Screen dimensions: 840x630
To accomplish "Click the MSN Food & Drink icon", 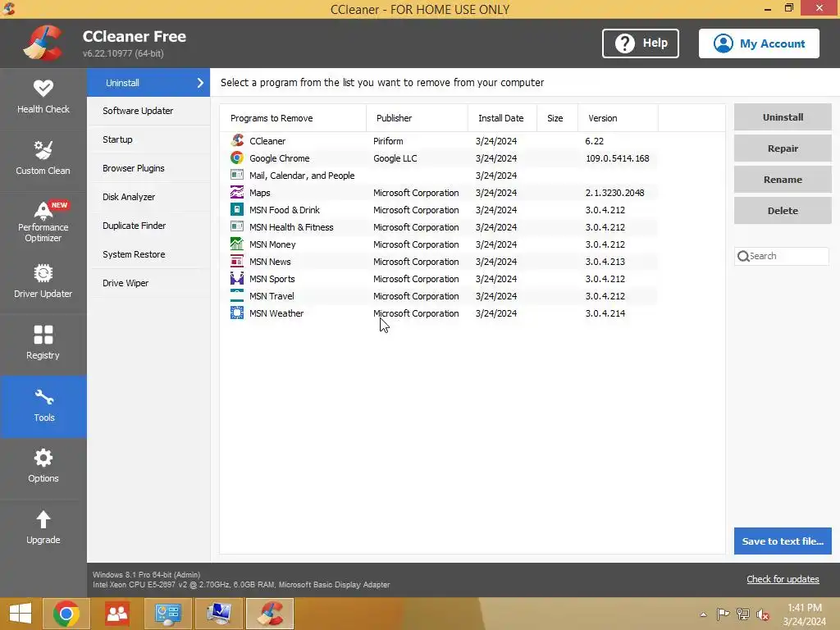I will click(237, 209).
